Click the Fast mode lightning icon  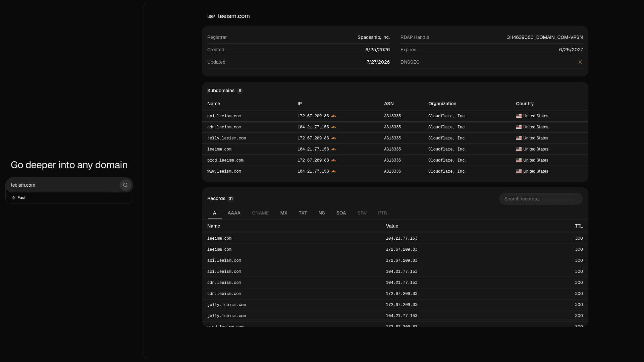tap(13, 198)
